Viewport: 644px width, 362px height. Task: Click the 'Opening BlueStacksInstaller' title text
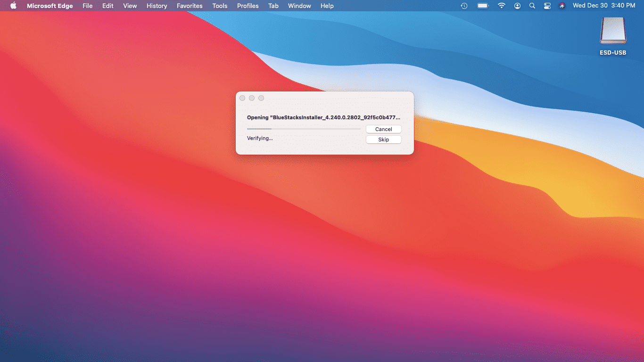(324, 117)
